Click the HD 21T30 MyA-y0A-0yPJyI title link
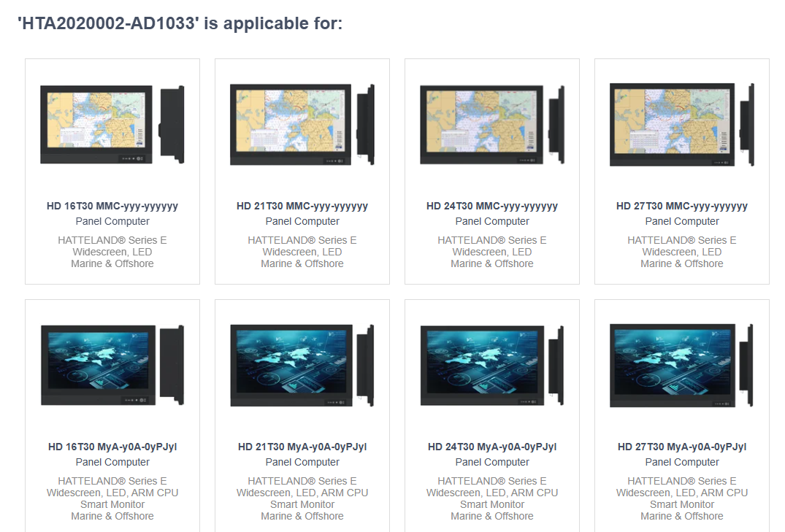785x532 pixels. pyautogui.click(x=302, y=447)
